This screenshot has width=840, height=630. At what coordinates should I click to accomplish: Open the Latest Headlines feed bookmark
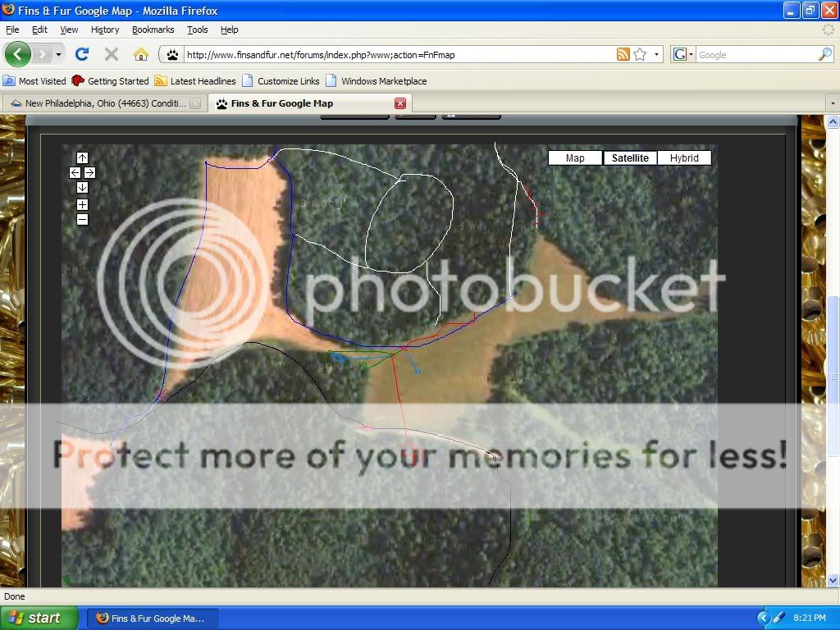(195, 81)
